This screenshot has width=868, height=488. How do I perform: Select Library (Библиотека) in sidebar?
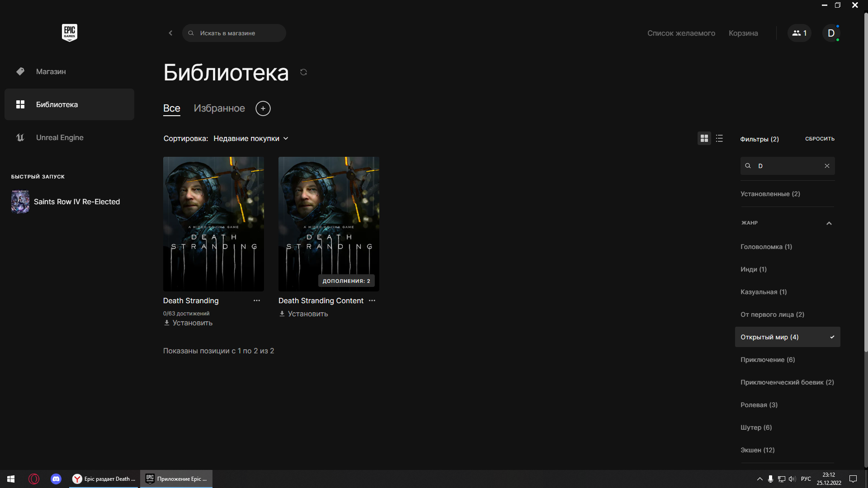[69, 104]
